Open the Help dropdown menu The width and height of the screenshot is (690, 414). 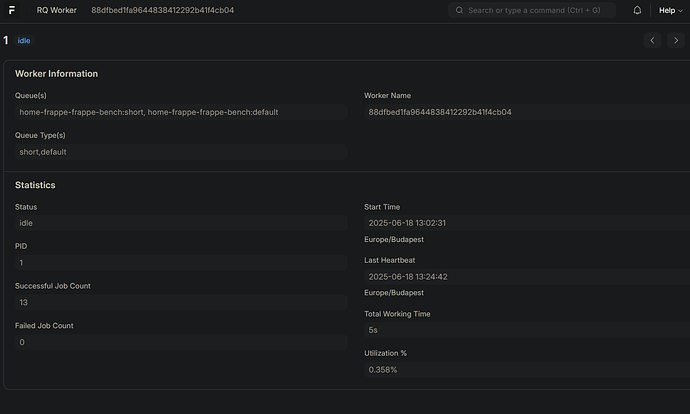click(671, 10)
